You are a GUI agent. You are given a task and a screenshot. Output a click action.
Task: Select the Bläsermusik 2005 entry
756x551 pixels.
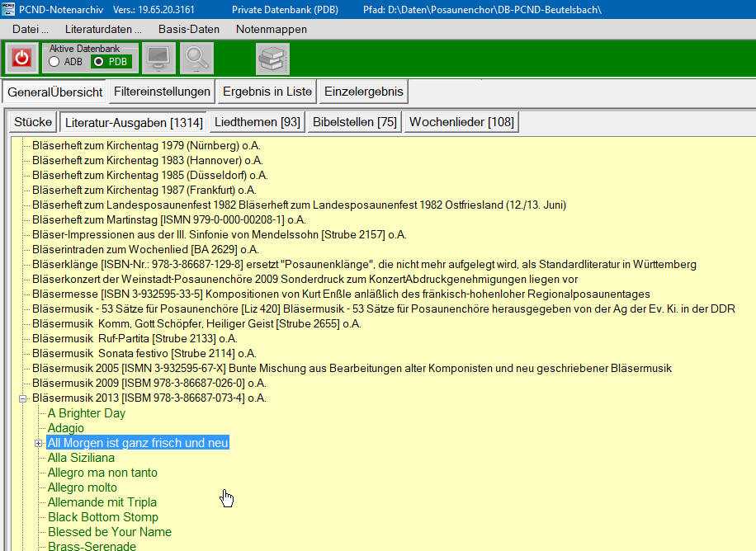click(352, 369)
